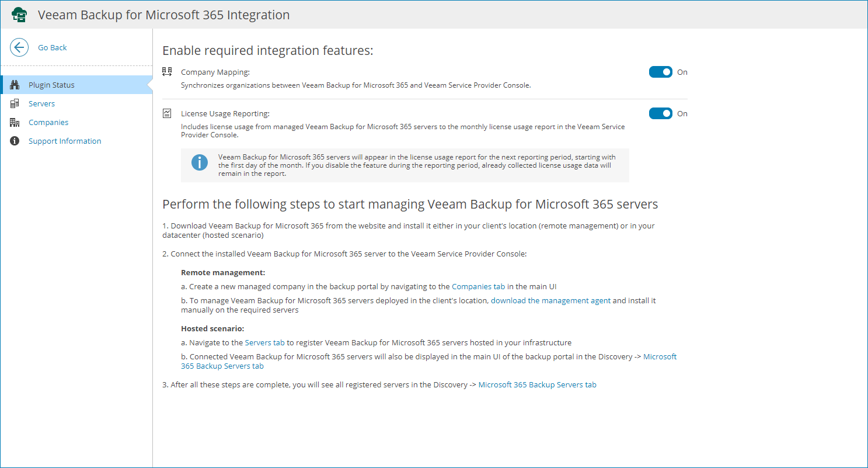Click the Support Information info icon
Viewport: 868px width, 468px height.
15,141
